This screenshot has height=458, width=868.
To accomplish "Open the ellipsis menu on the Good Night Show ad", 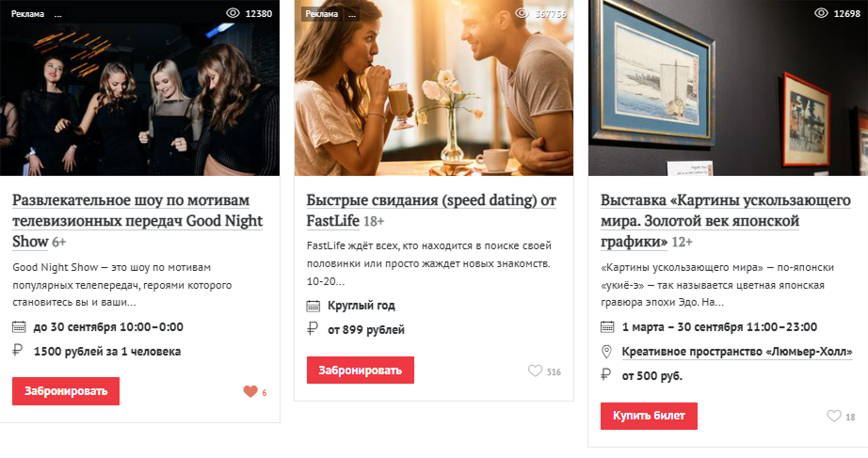I will pyautogui.click(x=58, y=15).
